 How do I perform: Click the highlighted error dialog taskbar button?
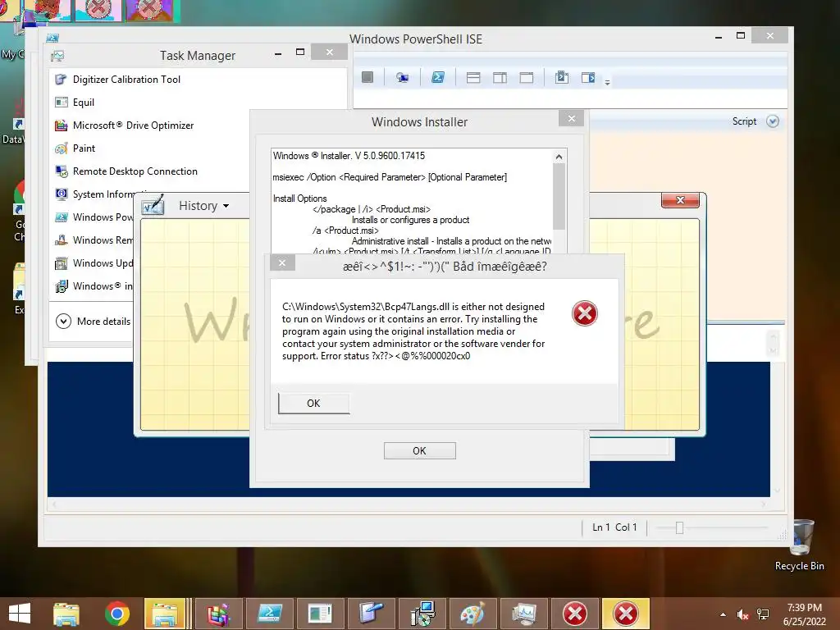click(626, 614)
